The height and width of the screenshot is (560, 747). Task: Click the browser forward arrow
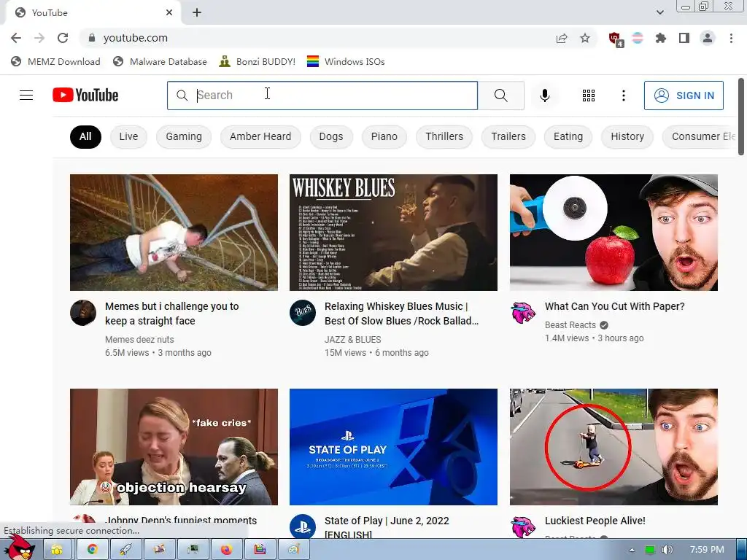[39, 38]
